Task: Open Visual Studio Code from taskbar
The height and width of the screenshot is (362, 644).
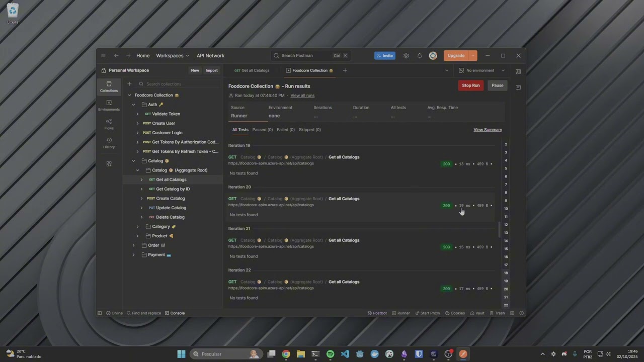Action: click(x=345, y=354)
